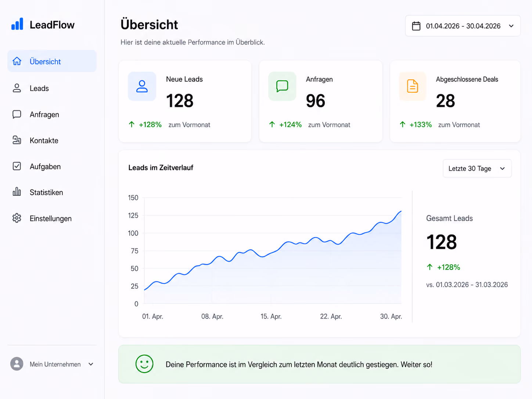This screenshot has height=399, width=532.
Task: Click the LeadFlow brand name
Action: 52,25
